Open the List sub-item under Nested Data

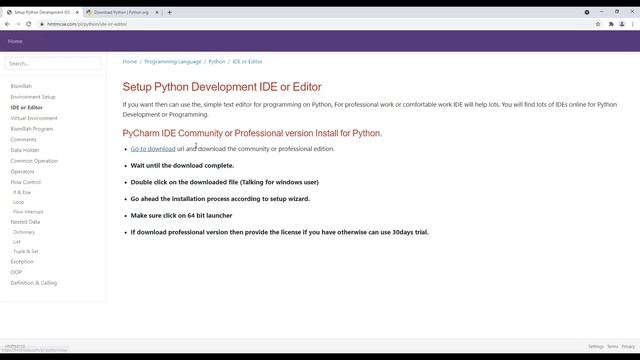coord(17,242)
